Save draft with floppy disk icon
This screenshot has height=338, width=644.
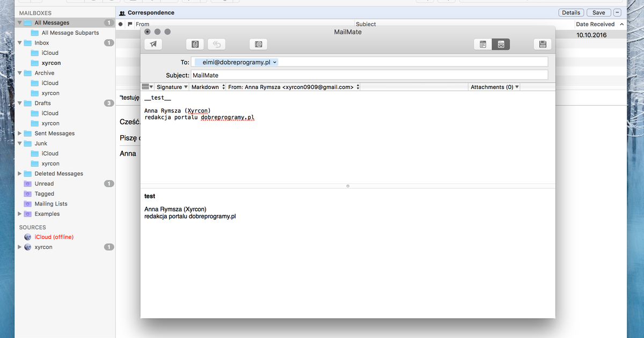[x=543, y=45]
